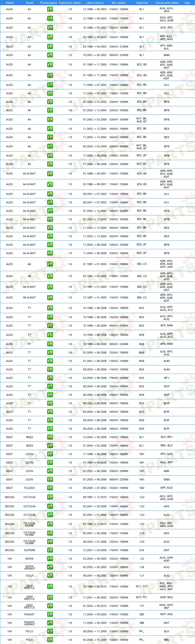Click the fuel icon in the A6 01.1997 -> 01.2005 row
Viewport: 195px width, 644px height.
(50, 264)
